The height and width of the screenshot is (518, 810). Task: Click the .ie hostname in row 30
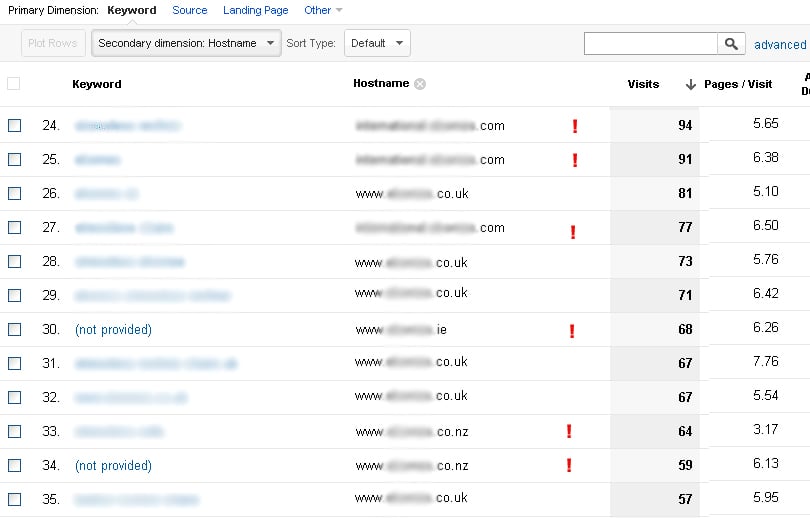tap(401, 330)
